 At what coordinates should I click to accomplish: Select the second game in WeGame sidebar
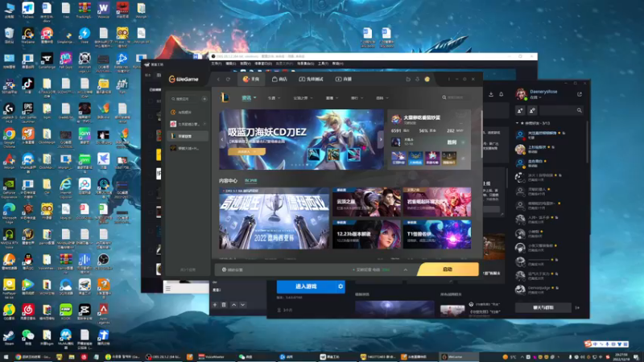188,124
